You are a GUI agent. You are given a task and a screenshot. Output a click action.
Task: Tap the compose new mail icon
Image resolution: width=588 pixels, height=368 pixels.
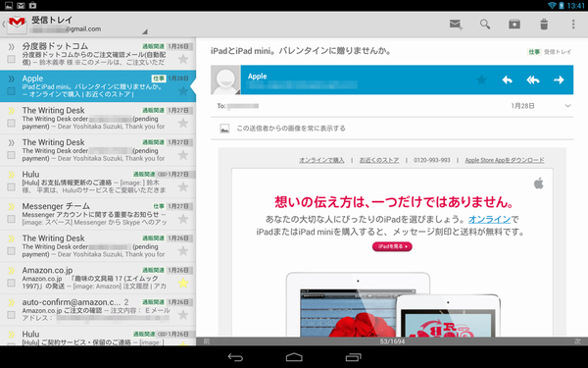coord(456,25)
